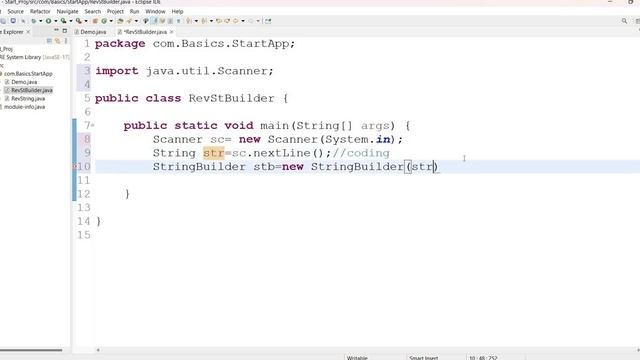Image resolution: width=640 pixels, height=360 pixels.
Task: Open the dropdown arrow beside the Debug icon
Action: [x=41, y=21]
